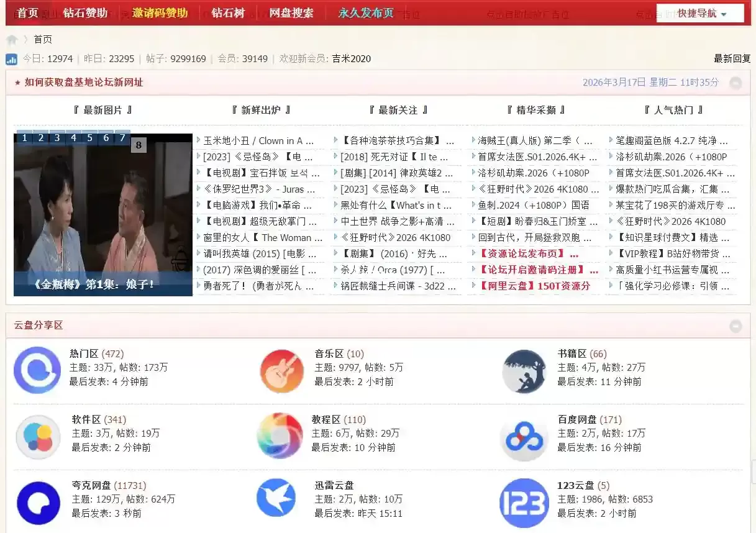756x533 pixels.
Task: Click the 金瓶梅 slideshow image
Action: (103, 214)
